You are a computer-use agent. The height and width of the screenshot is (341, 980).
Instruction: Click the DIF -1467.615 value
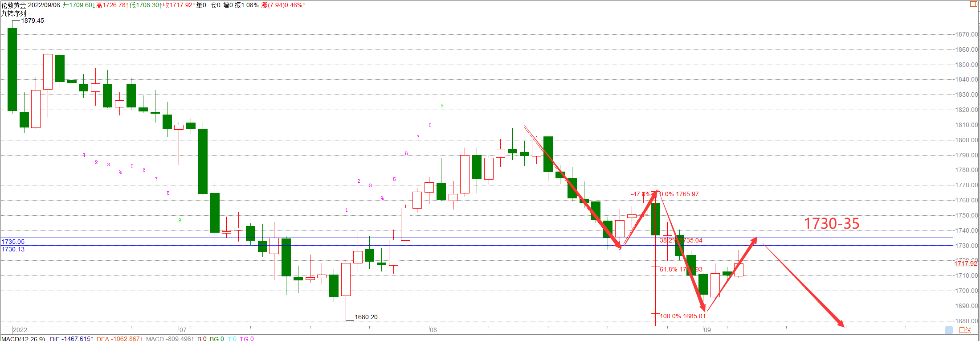tap(72, 339)
